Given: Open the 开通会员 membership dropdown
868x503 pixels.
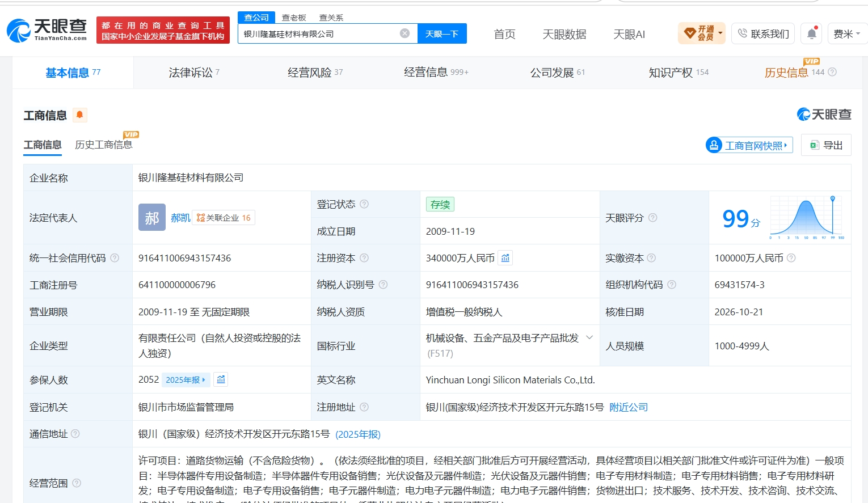Looking at the screenshot, I should click(x=702, y=33).
